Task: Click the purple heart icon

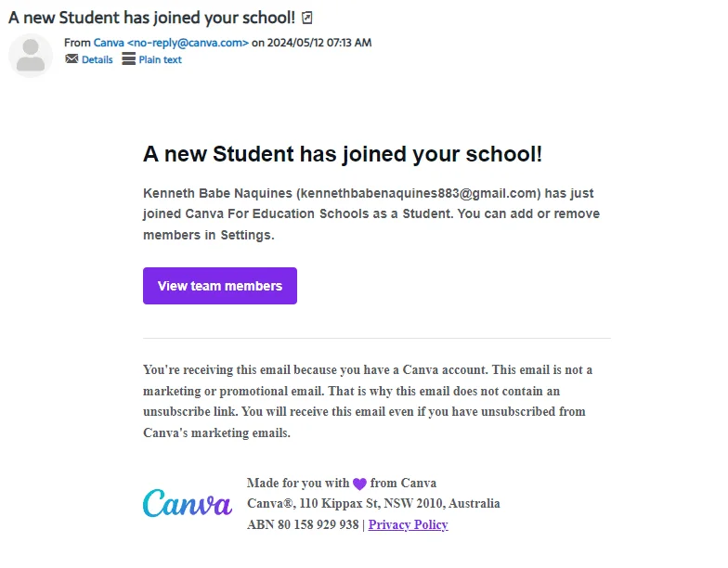Action: [359, 484]
